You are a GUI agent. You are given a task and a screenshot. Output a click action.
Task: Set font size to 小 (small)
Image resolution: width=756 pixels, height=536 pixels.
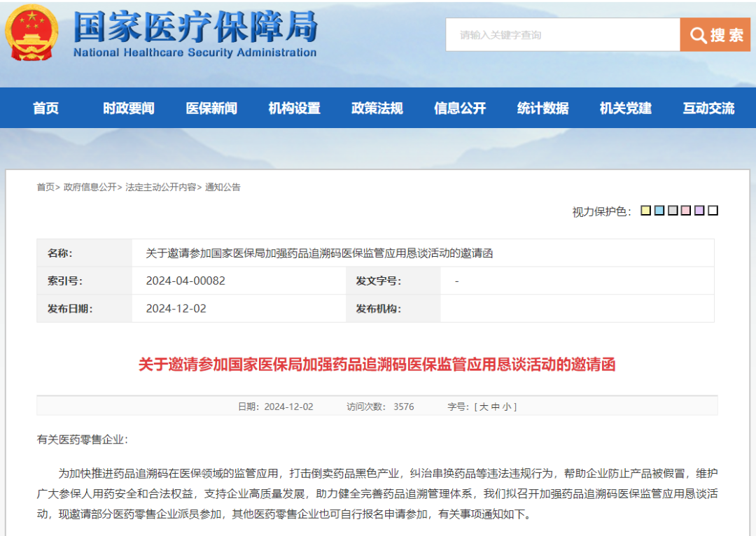coord(507,407)
